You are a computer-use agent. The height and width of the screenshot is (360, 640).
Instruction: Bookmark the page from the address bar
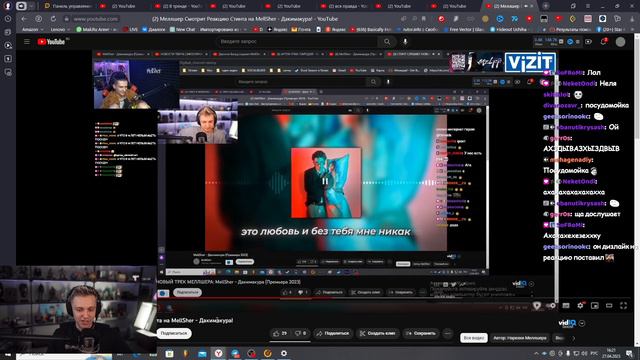(424, 19)
